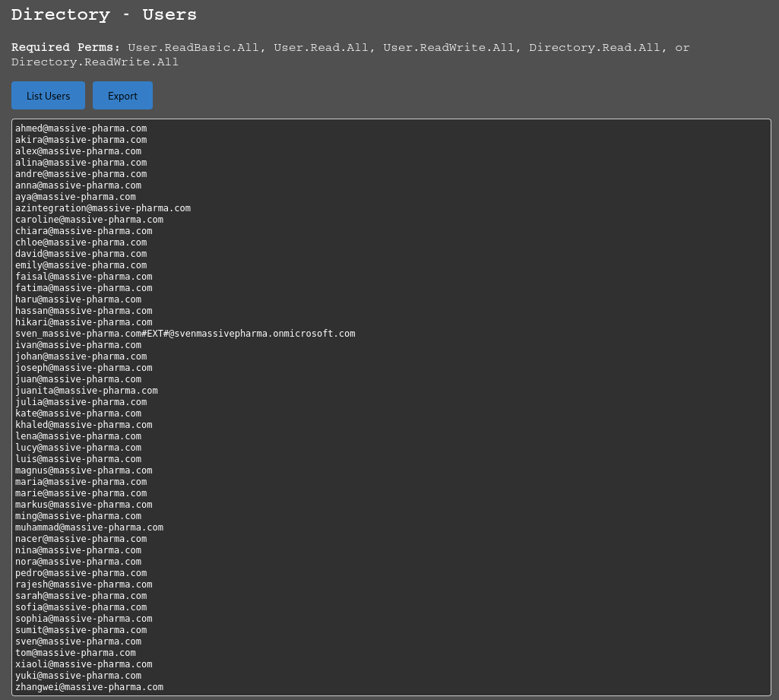Image resolution: width=779 pixels, height=700 pixels.
Task: Select the caroline@massive-pharma.com line
Action: [x=89, y=220]
